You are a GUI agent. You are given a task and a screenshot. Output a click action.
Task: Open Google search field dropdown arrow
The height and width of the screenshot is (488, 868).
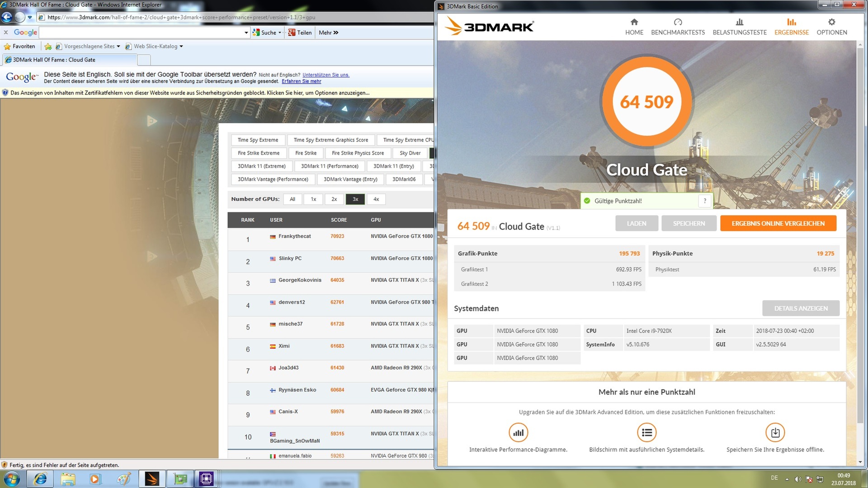246,33
